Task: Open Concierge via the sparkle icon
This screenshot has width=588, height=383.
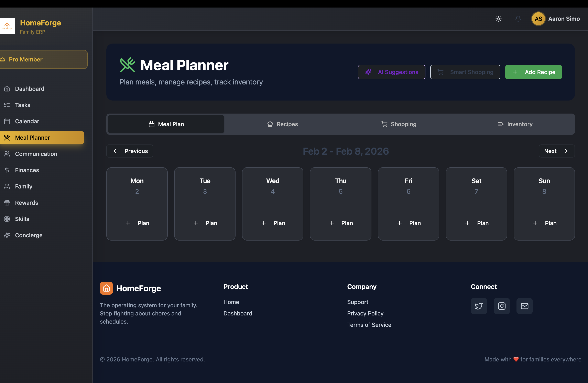Action: tap(7, 235)
